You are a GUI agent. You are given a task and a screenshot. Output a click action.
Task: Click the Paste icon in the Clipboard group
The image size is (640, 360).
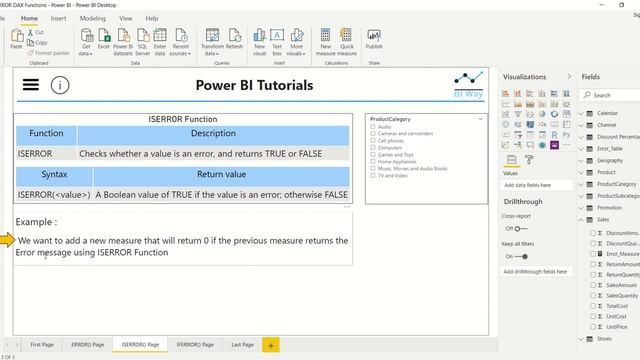[x=16, y=36]
